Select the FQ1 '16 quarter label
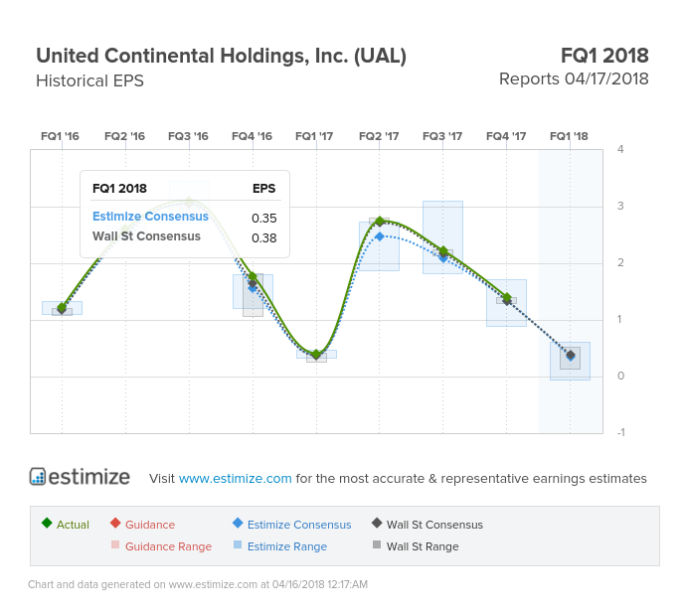Screen dimensions: 681x616 tap(60, 136)
